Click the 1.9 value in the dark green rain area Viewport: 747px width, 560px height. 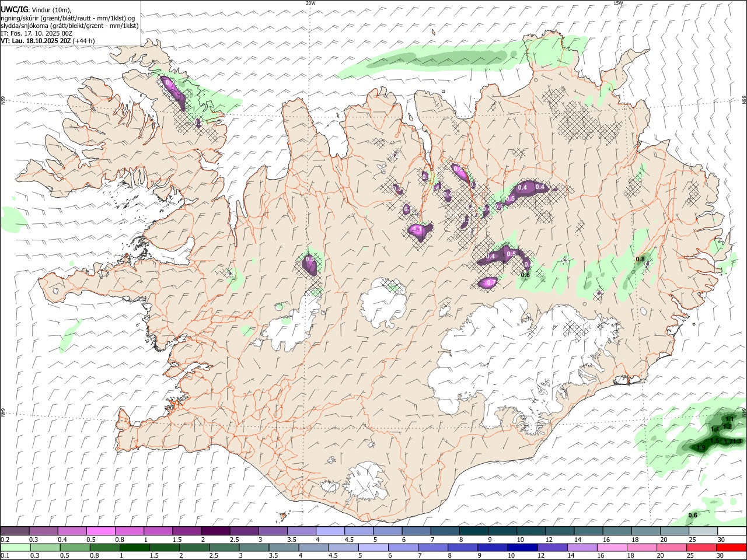701,448
